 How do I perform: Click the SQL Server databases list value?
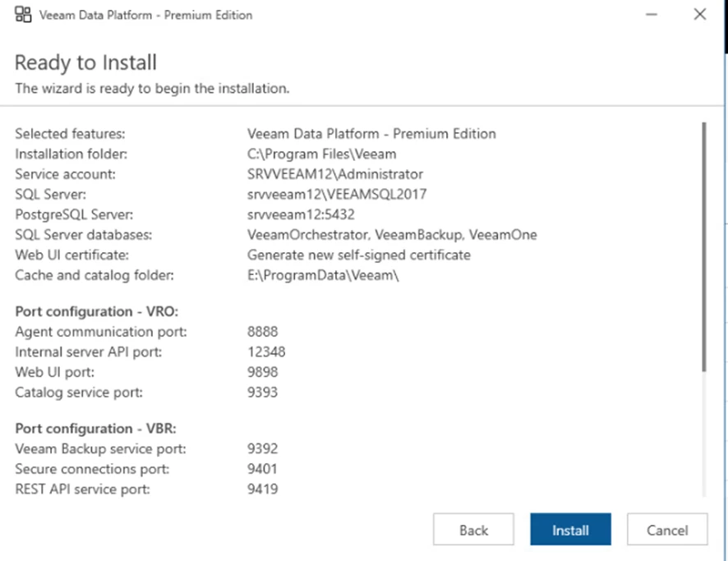click(x=391, y=235)
